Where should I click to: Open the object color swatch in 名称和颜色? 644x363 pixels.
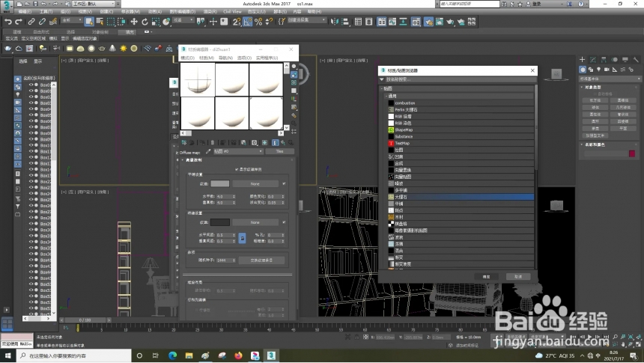(632, 153)
